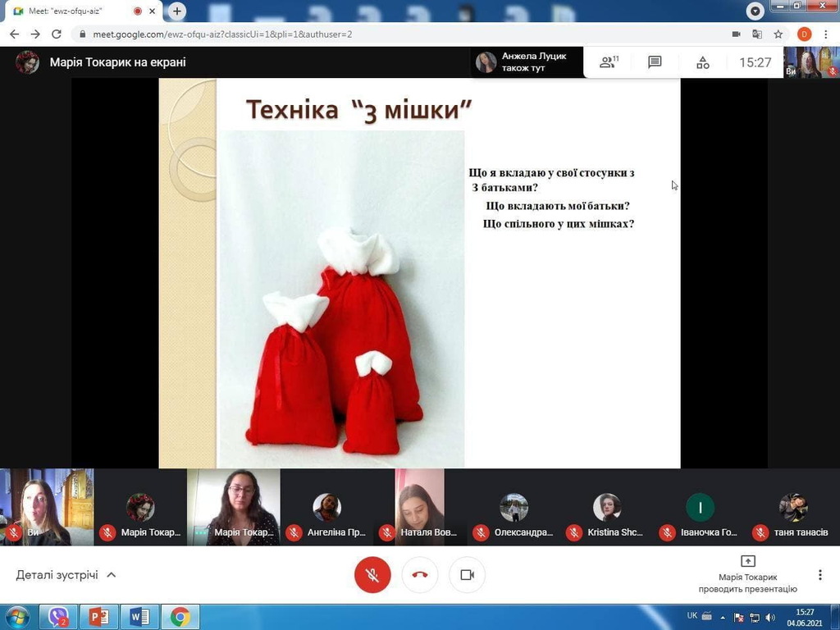The width and height of the screenshot is (840, 630).
Task: Reload the Meet page
Action: tap(56, 34)
